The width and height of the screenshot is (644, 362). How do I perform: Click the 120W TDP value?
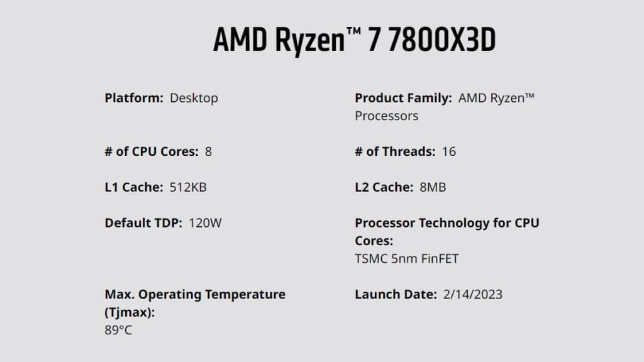click(x=205, y=223)
